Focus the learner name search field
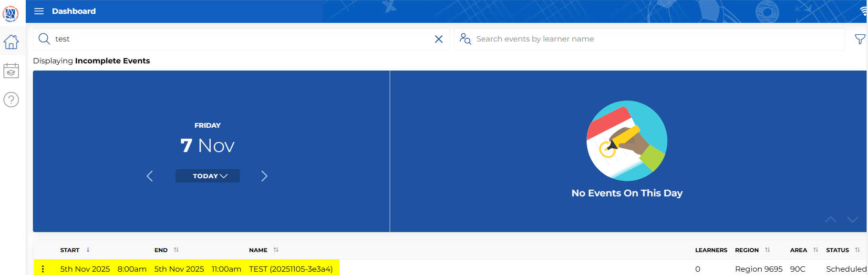The height and width of the screenshot is (275, 868). coord(658,39)
